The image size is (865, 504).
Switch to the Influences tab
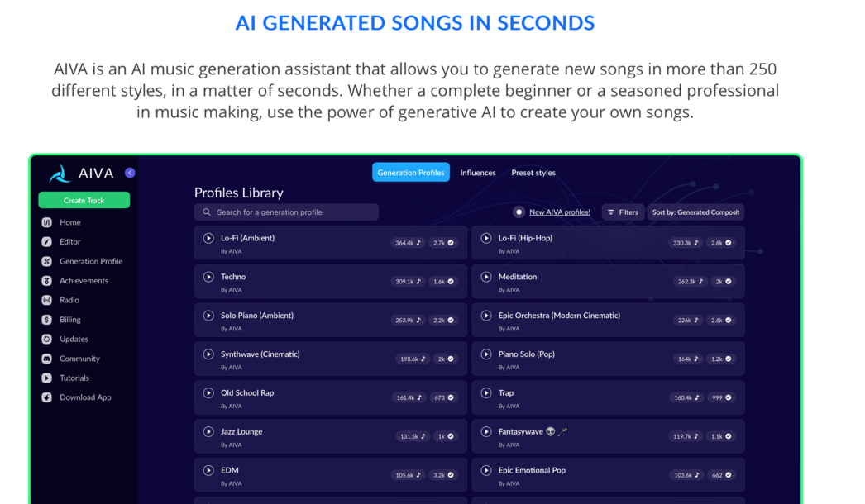[x=478, y=172]
